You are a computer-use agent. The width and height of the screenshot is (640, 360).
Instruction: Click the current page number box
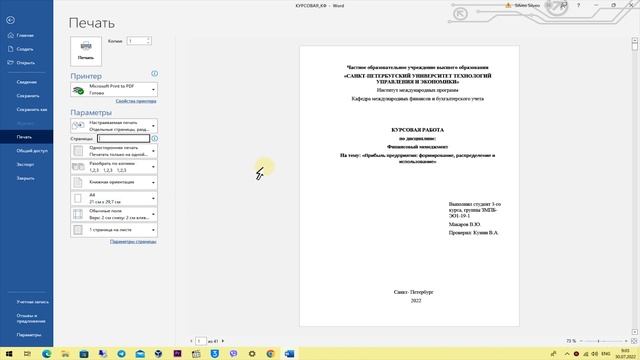tap(201, 341)
